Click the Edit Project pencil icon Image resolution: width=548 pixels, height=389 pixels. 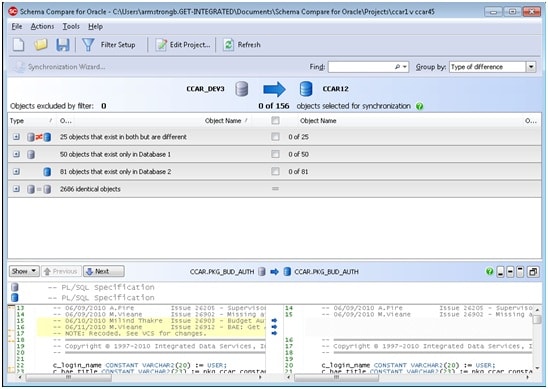(161, 45)
